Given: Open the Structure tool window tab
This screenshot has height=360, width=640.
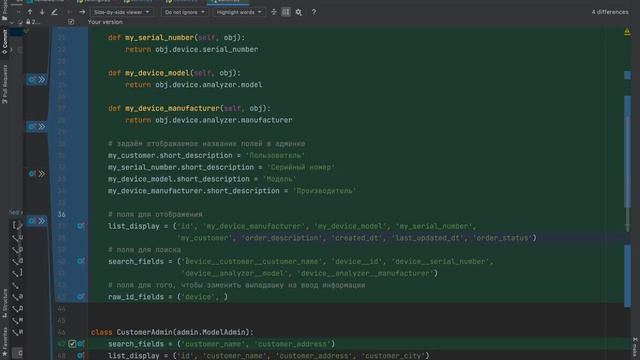Looking at the screenshot, I should point(4,304).
